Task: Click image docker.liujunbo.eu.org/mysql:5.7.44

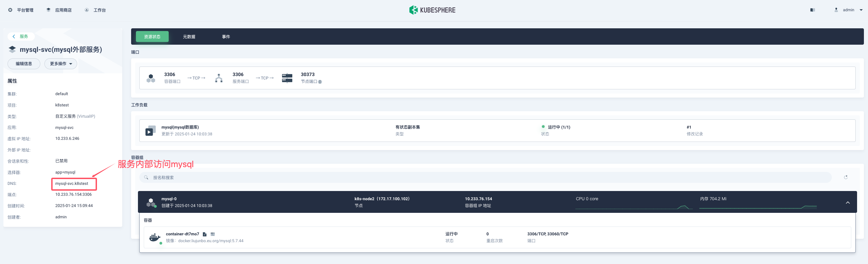Action: point(211,241)
